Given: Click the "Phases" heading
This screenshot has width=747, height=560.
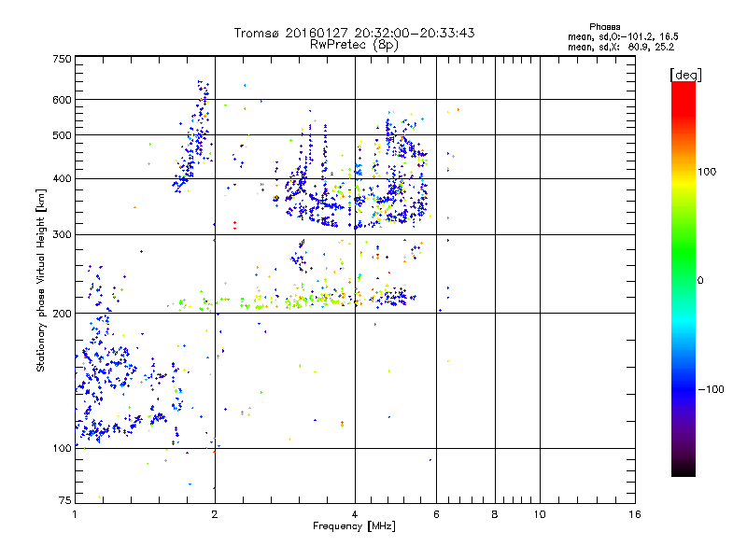Looking at the screenshot, I should (x=604, y=27).
